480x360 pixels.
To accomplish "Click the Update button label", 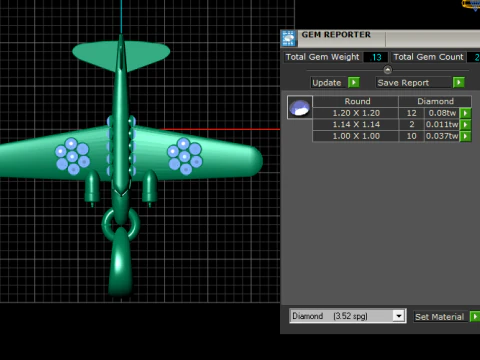I will click(327, 83).
